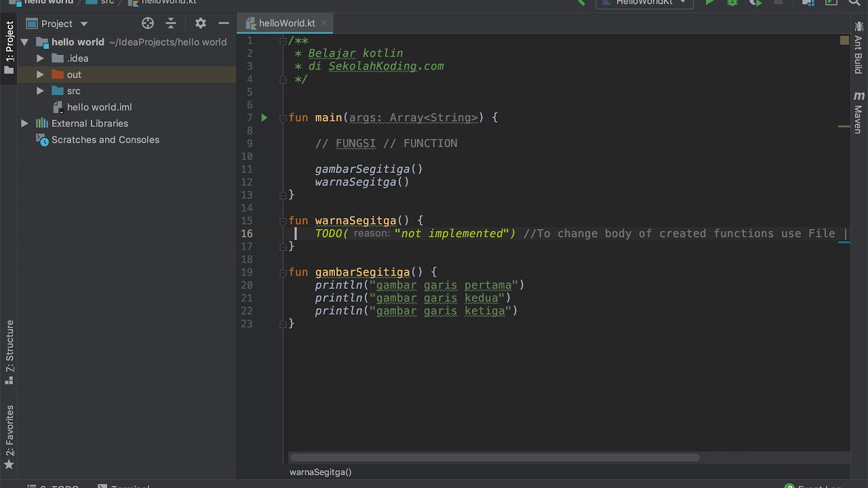Click the run gutter icon beside main
Image resolution: width=868 pixels, height=488 pixels.
coord(264,118)
